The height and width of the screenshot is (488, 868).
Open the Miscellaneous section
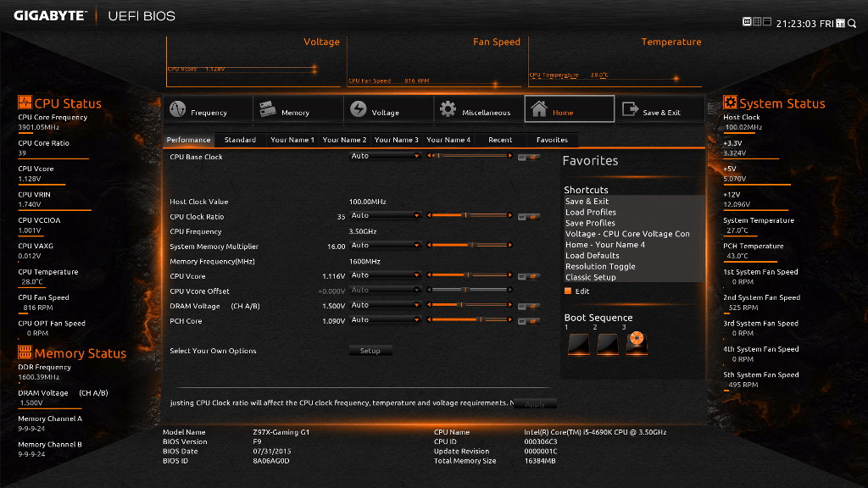[x=479, y=108]
